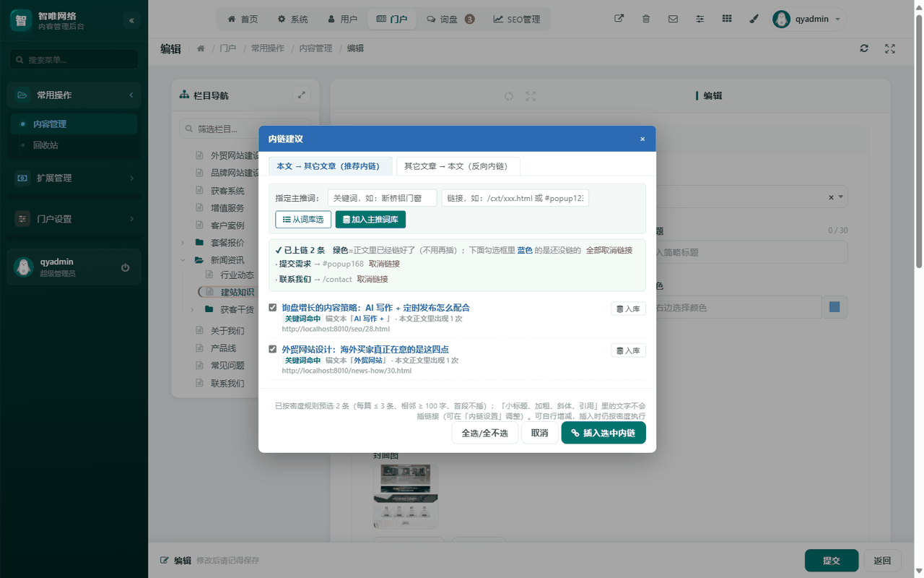Screen dimensions: 924x578
Task: Open the SEO管理 top menu
Action: pyautogui.click(x=517, y=20)
